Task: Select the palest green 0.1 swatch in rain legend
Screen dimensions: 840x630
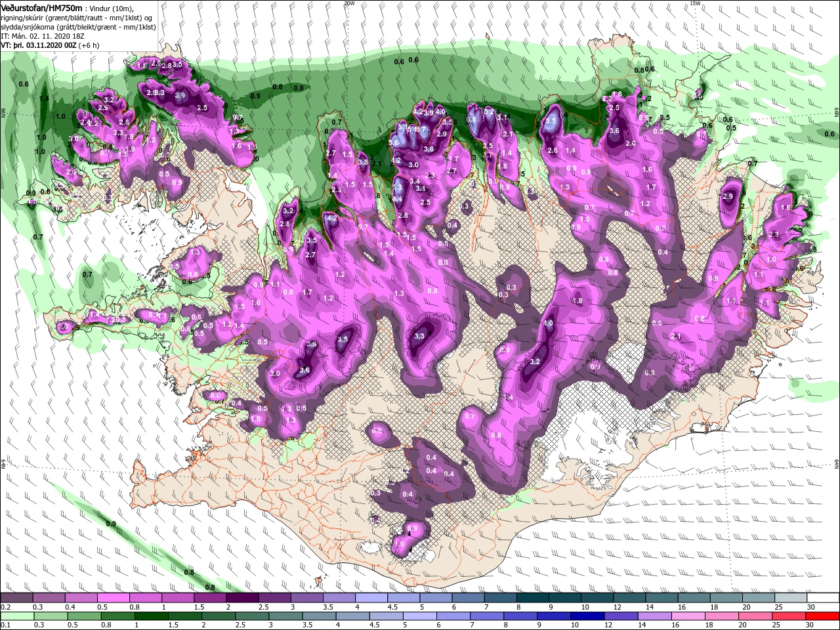Action: (17, 616)
